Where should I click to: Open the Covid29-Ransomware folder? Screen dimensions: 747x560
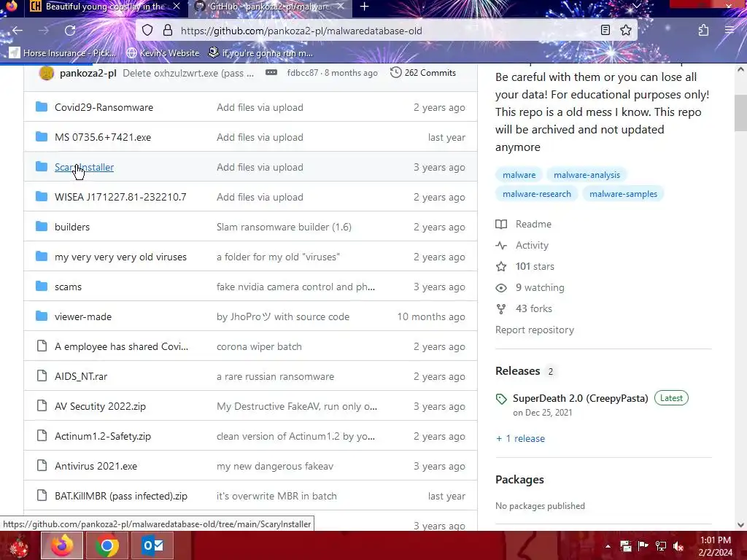pyautogui.click(x=104, y=108)
